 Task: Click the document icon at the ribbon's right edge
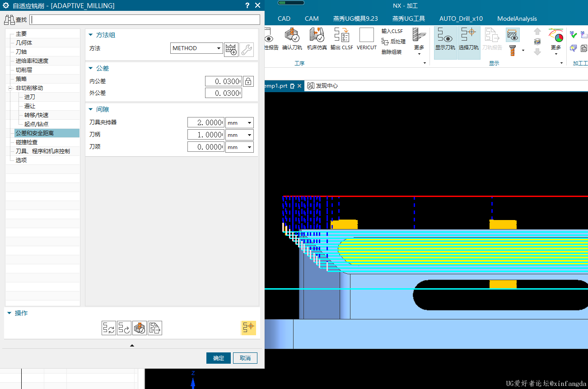point(584,48)
